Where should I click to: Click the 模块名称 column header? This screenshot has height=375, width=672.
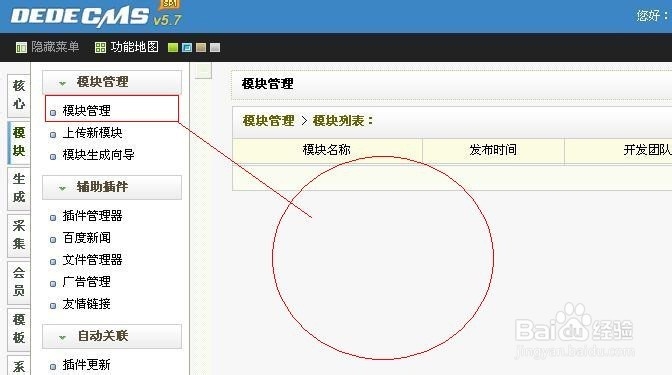[x=327, y=150]
